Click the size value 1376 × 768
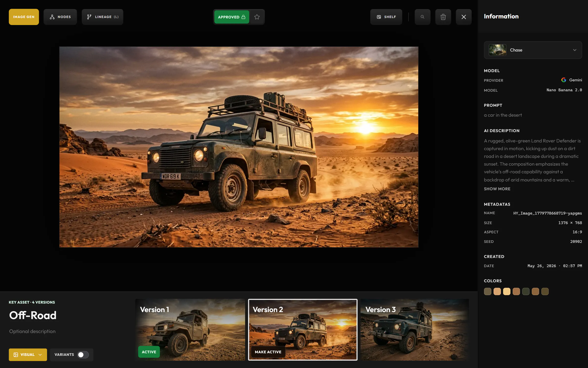This screenshot has height=368, width=588. tap(570, 223)
